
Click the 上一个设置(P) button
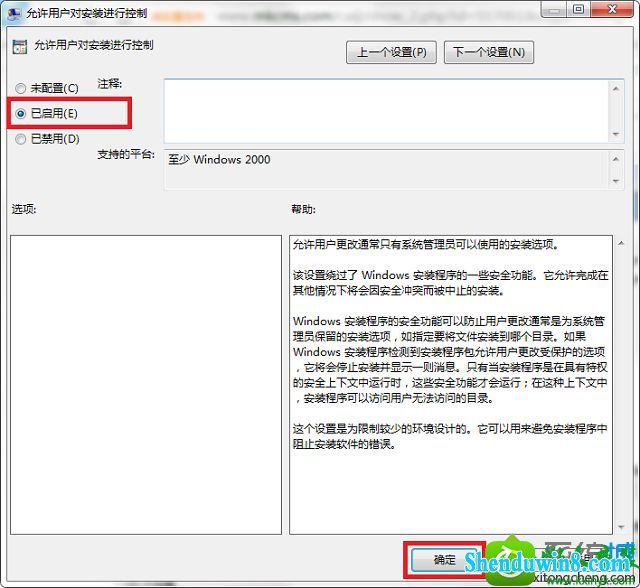[391, 52]
